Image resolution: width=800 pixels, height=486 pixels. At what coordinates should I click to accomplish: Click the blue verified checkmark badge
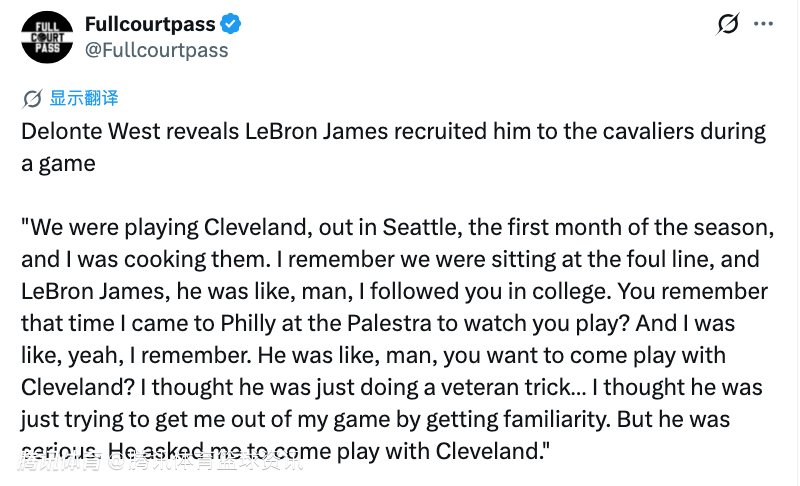pos(231,24)
